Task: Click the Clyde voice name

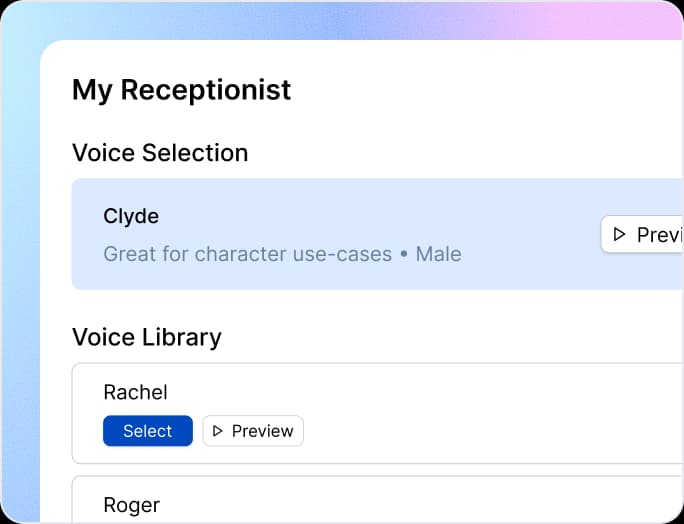Action: (x=131, y=216)
